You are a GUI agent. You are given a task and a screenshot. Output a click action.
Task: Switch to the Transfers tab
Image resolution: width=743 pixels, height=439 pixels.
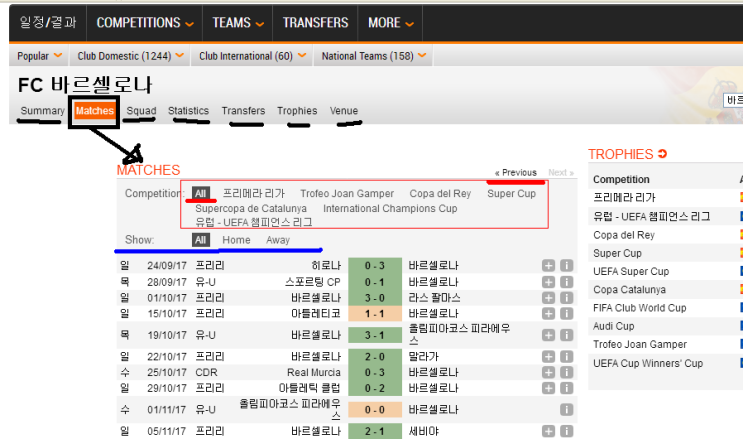(243, 110)
